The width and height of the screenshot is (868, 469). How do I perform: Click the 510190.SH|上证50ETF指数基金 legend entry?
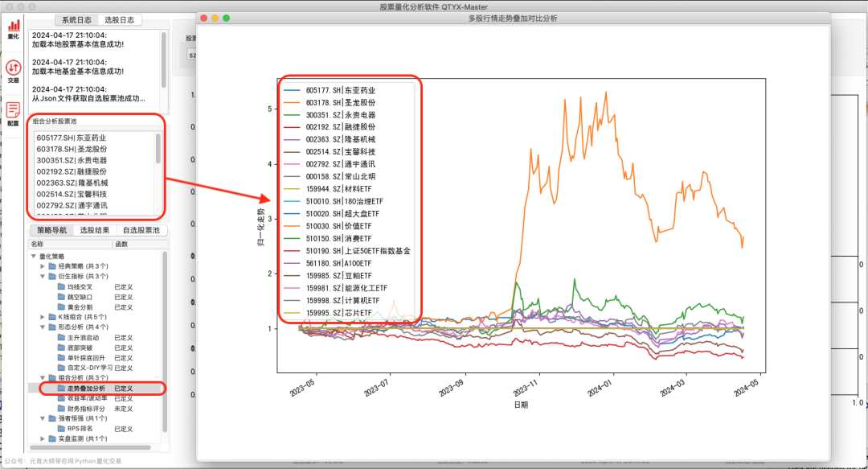point(348,251)
